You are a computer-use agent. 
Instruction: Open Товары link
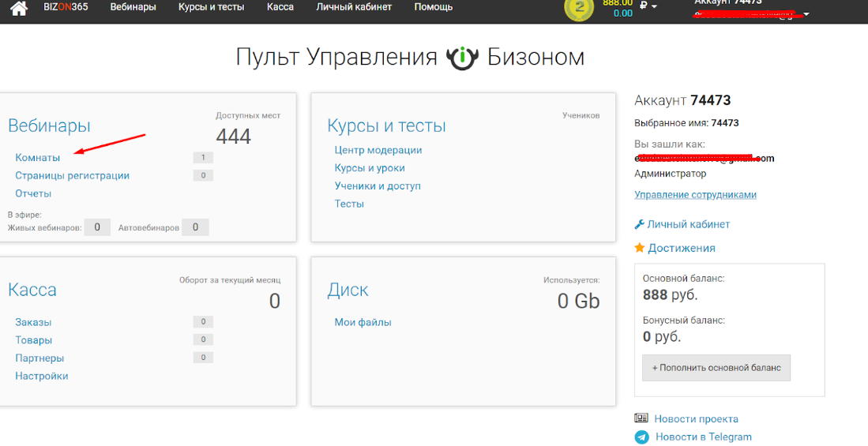coord(34,339)
